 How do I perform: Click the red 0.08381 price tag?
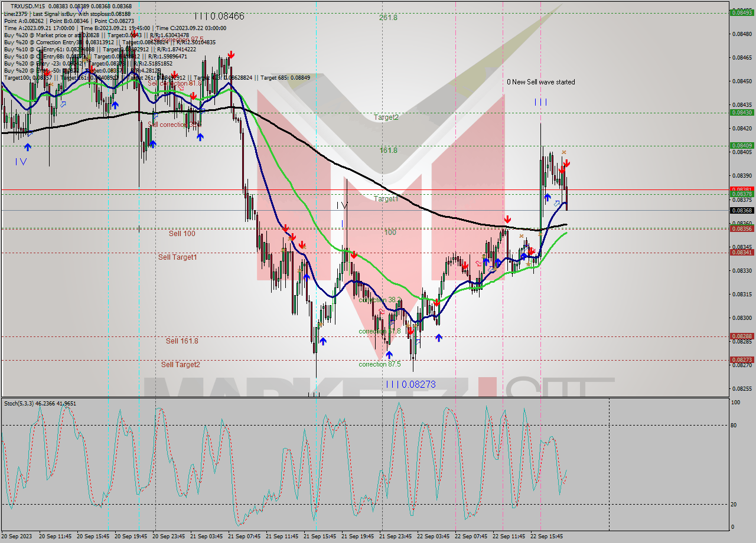tap(741, 189)
